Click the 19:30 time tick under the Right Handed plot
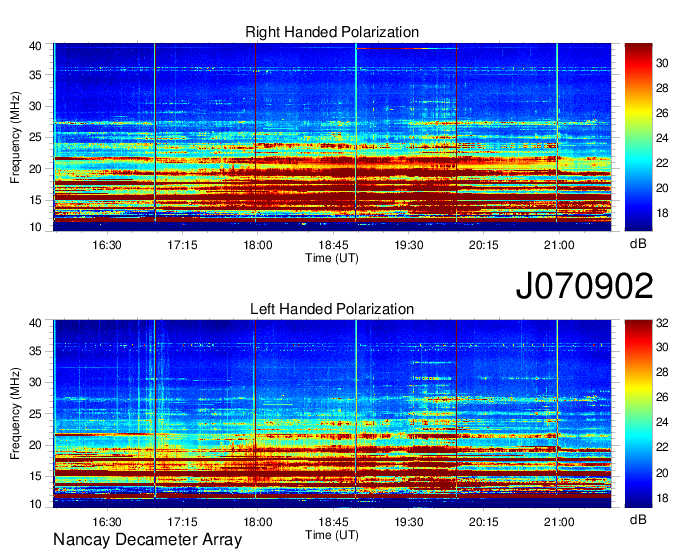 coord(409,245)
